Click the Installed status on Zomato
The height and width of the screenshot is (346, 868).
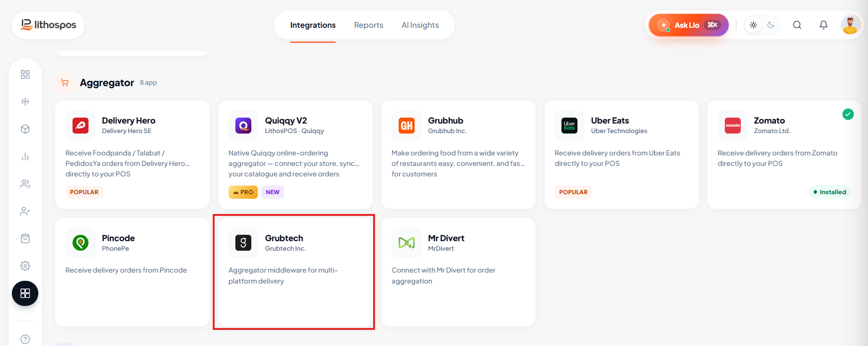pyautogui.click(x=830, y=192)
